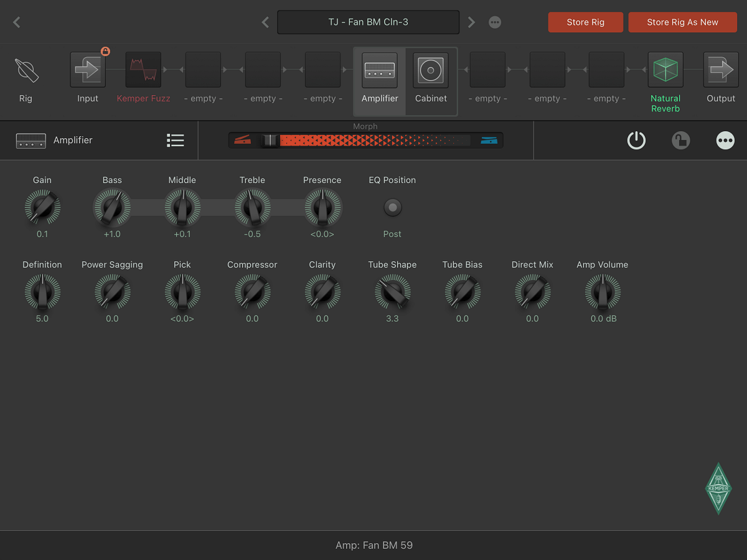The image size is (747, 560).
Task: Click the Treble value -0.5
Action: 253,234
